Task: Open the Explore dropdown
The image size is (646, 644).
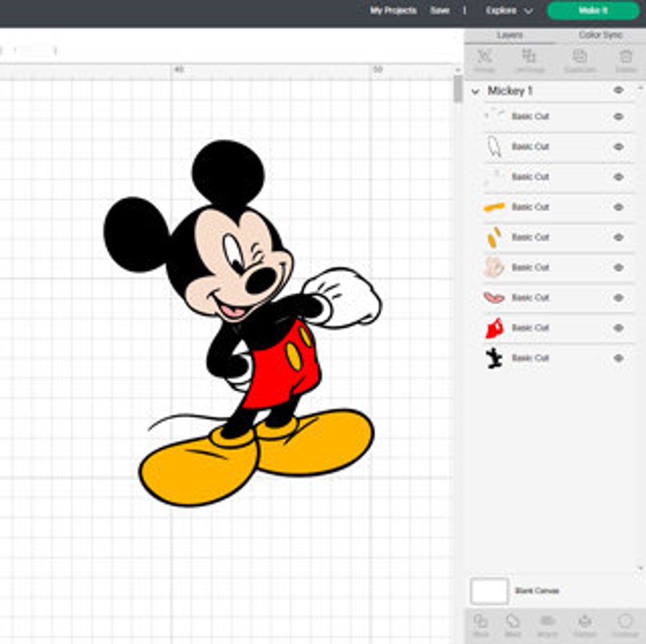Action: click(x=506, y=10)
